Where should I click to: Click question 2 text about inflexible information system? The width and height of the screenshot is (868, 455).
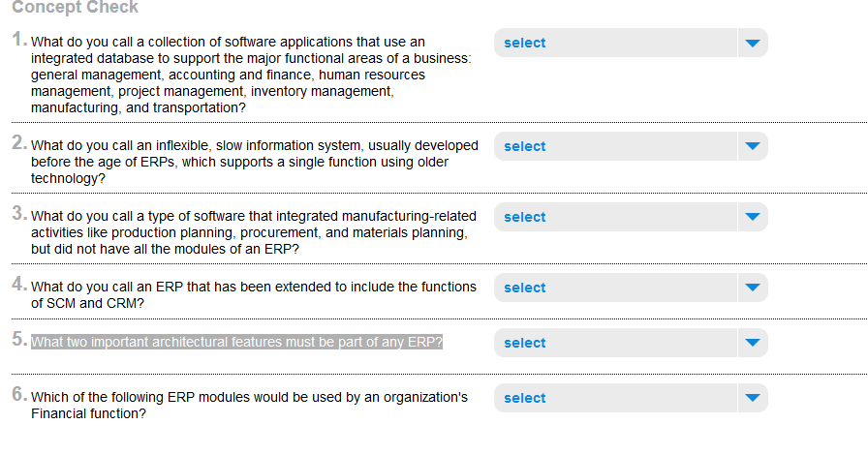[255, 162]
